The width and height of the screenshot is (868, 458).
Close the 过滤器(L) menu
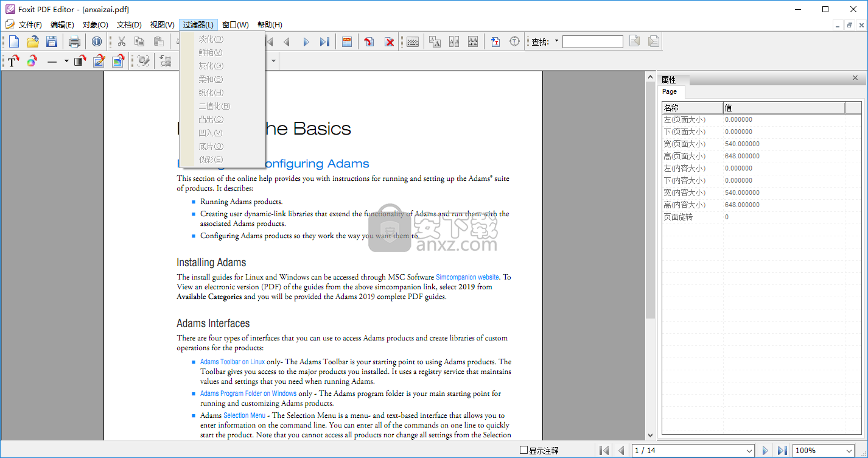pos(198,25)
